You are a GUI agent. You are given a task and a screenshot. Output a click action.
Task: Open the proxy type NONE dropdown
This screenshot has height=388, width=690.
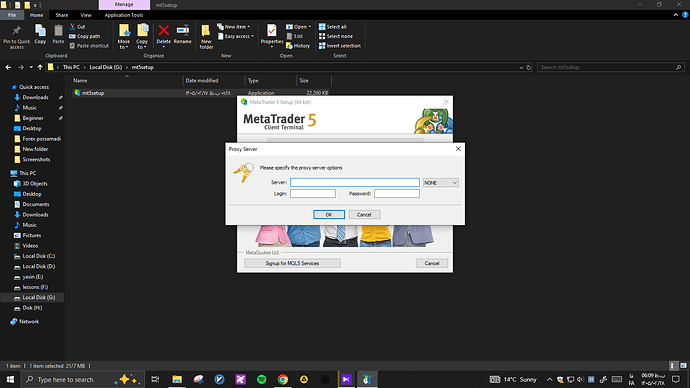(x=440, y=183)
